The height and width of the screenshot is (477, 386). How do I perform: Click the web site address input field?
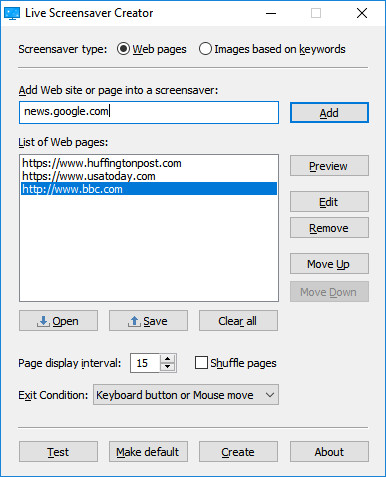coord(149,112)
